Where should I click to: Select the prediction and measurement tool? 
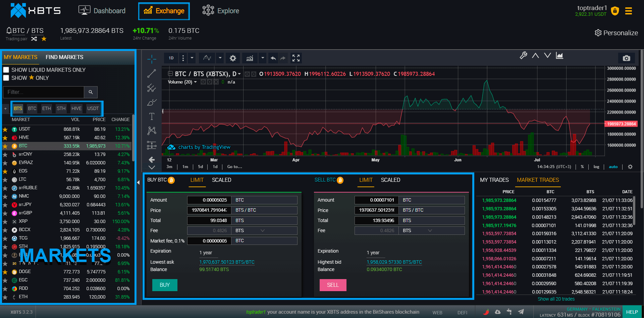tap(152, 145)
